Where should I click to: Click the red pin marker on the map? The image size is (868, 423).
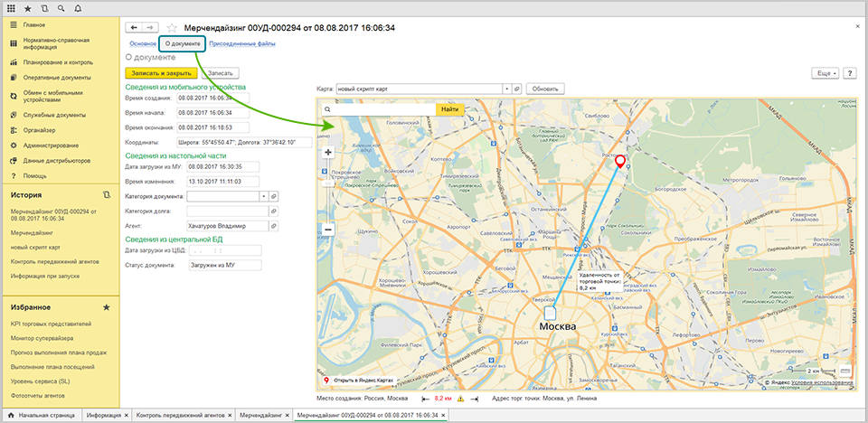[x=620, y=161]
